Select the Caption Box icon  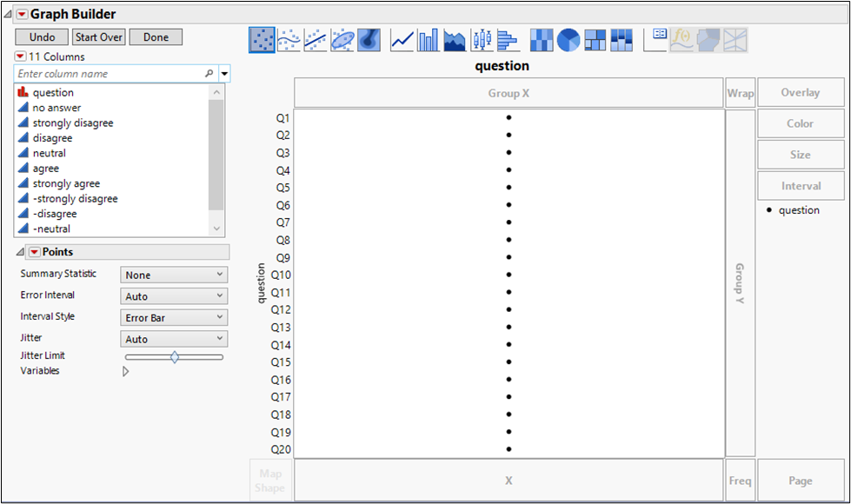point(655,40)
